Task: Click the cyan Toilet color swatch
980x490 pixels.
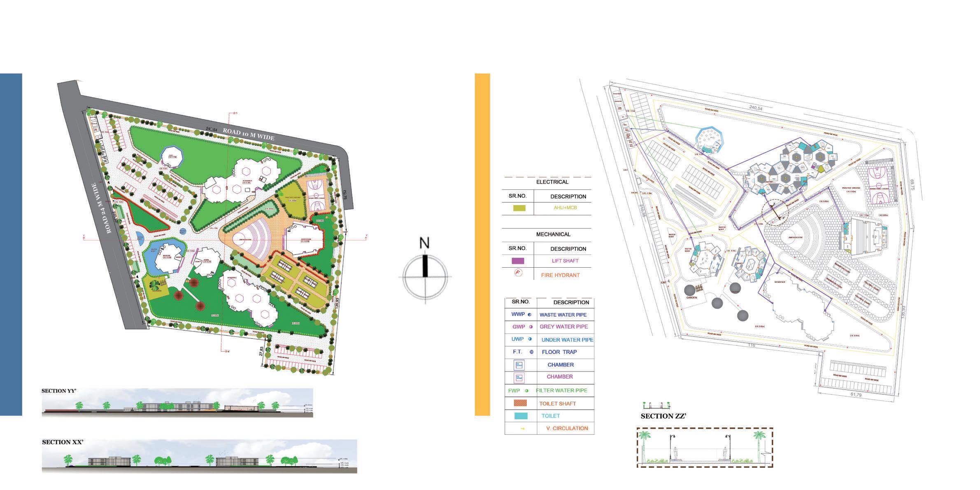Action: coord(521,416)
